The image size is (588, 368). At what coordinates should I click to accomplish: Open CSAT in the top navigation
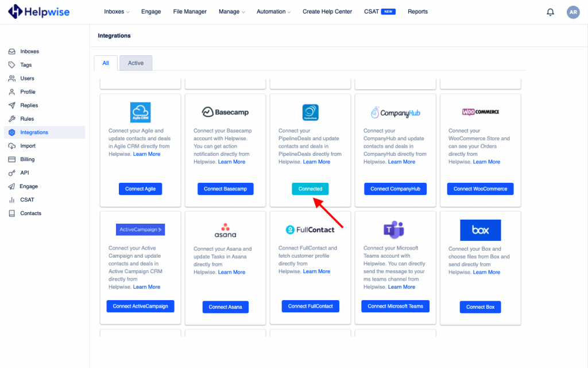tap(372, 11)
